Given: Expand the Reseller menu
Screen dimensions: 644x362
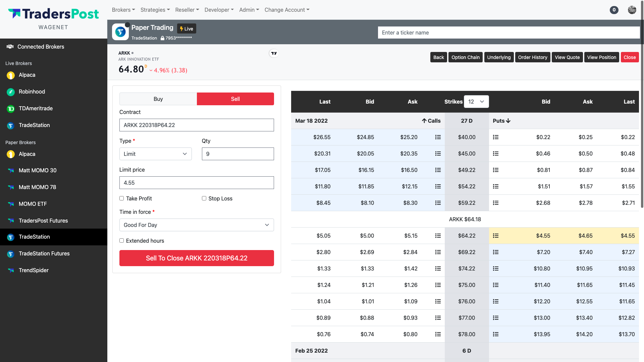Looking at the screenshot, I should pyautogui.click(x=187, y=10).
